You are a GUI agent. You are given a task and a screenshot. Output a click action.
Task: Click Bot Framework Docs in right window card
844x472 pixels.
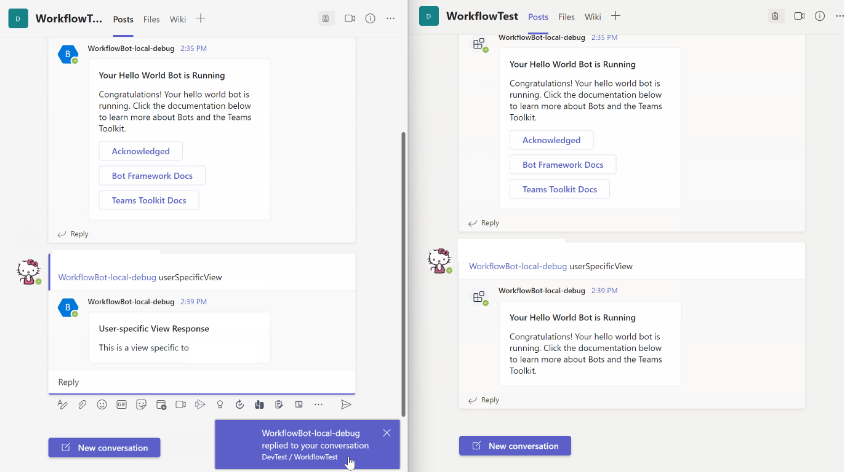(562, 165)
